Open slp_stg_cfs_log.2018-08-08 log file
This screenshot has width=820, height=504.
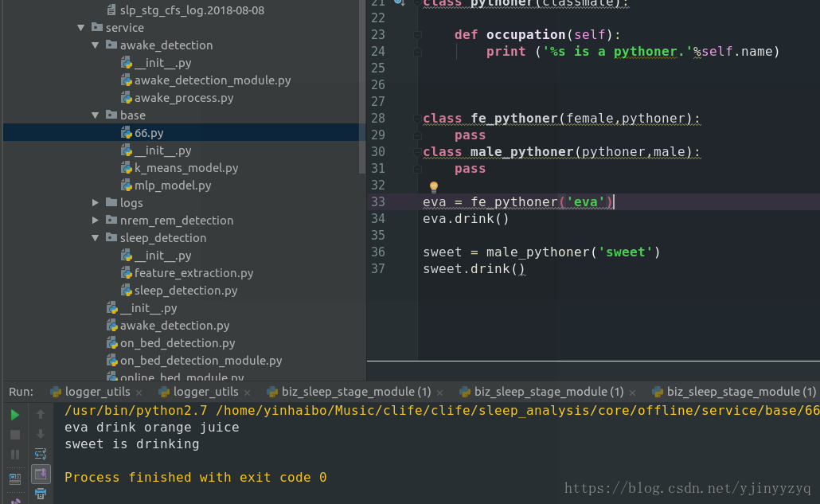click(x=192, y=10)
